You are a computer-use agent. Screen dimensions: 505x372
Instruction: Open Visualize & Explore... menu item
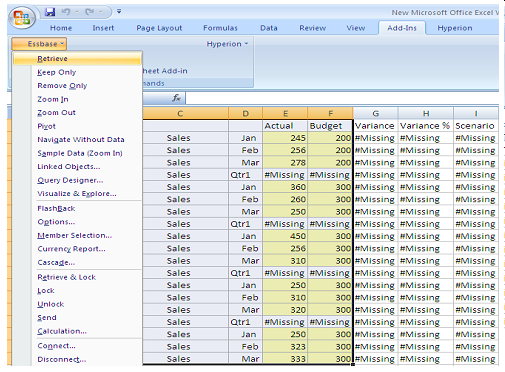(77, 194)
